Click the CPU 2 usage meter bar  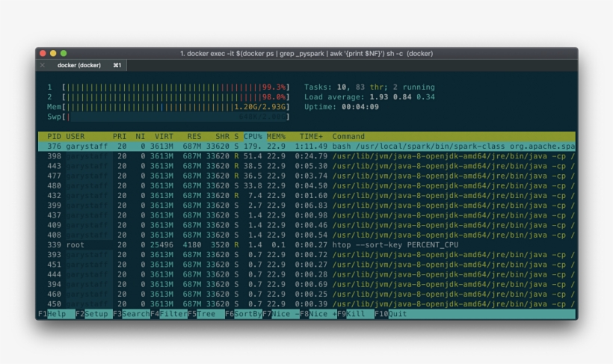coord(176,97)
